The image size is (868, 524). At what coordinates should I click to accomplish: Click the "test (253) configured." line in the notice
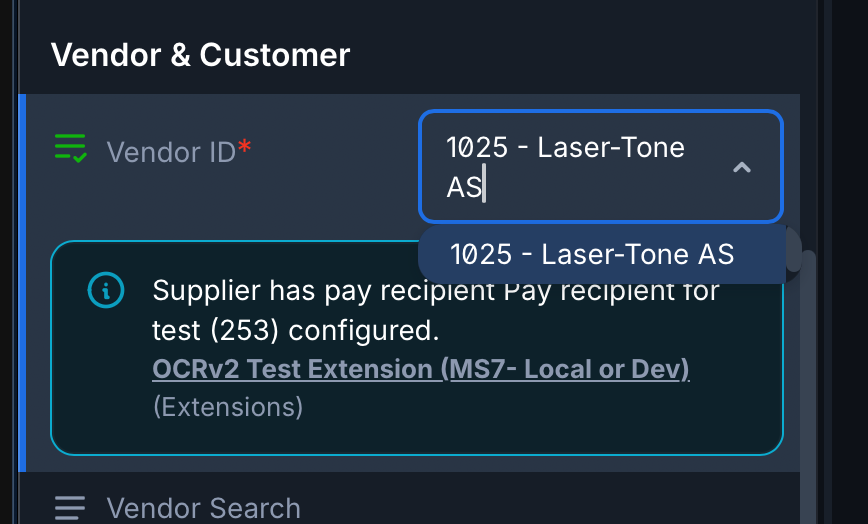click(296, 329)
